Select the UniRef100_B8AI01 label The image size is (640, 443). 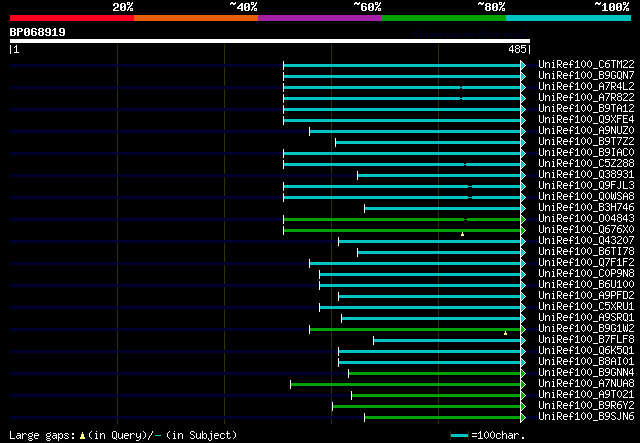(586, 362)
